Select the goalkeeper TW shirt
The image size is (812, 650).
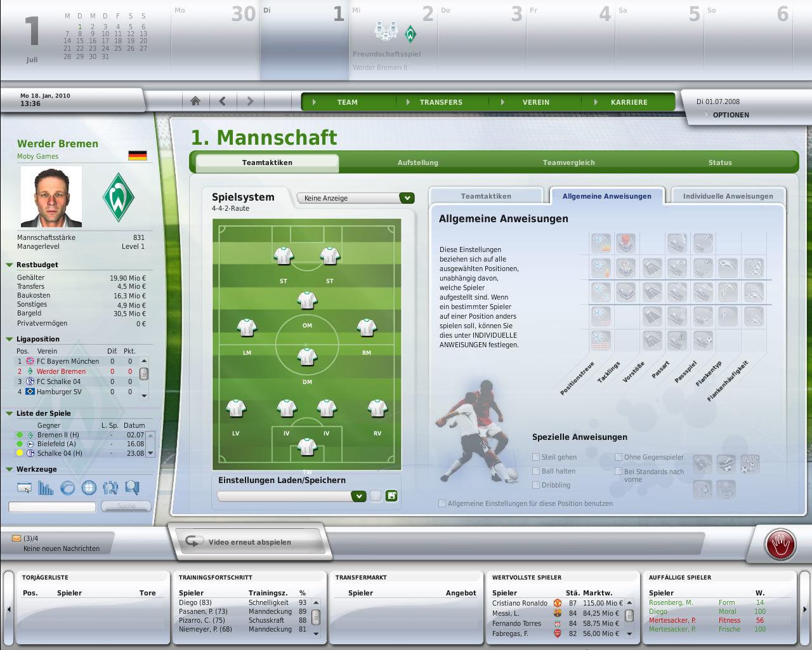tap(307, 447)
